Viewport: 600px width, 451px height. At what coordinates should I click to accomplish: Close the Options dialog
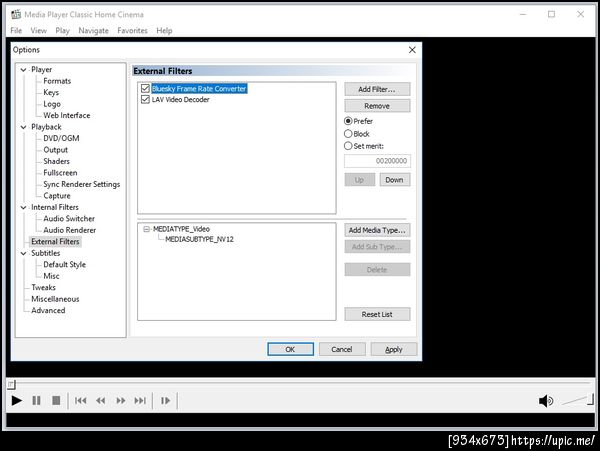[x=412, y=50]
